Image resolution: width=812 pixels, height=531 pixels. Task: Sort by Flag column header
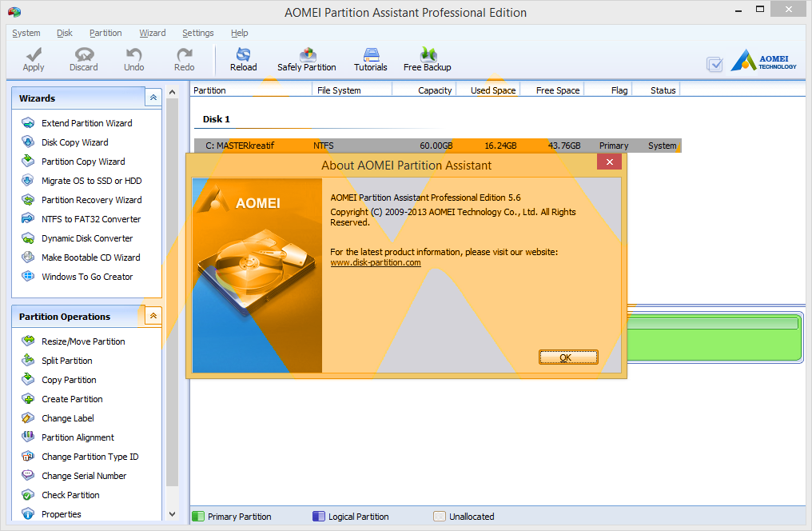608,90
